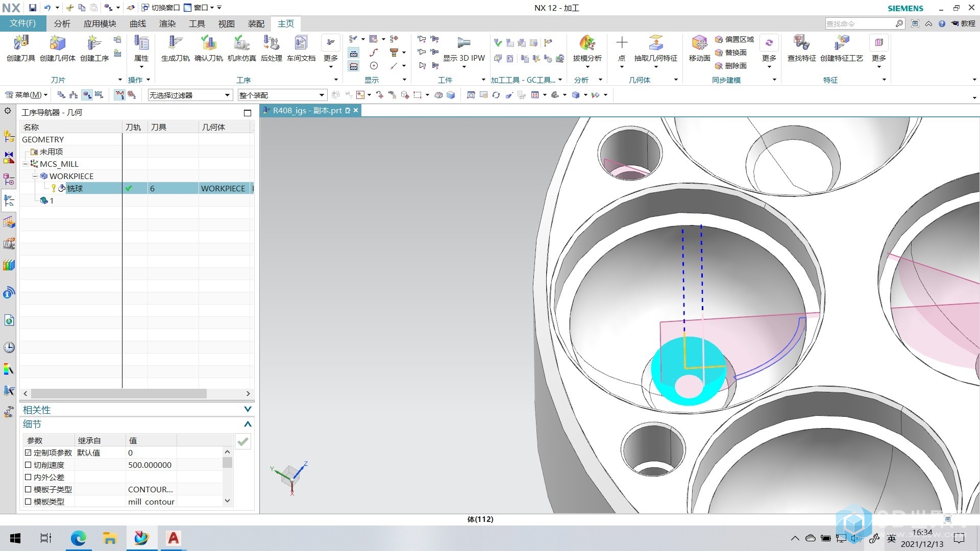Click the 切换窗口 button
The image size is (980, 551).
pos(161,8)
